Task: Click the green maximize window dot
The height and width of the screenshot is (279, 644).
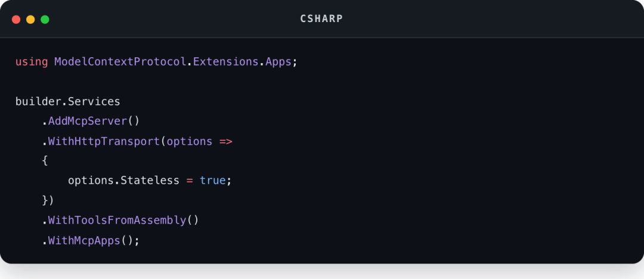Action: [45, 19]
